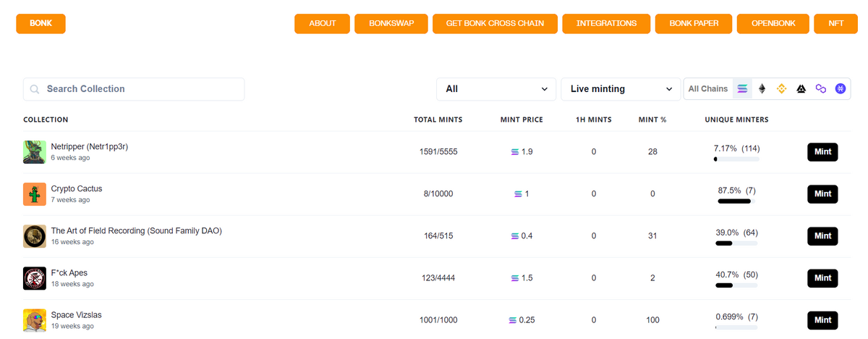Click the 39.0% (64) unique minters text
The image size is (868, 339).
[737, 232]
